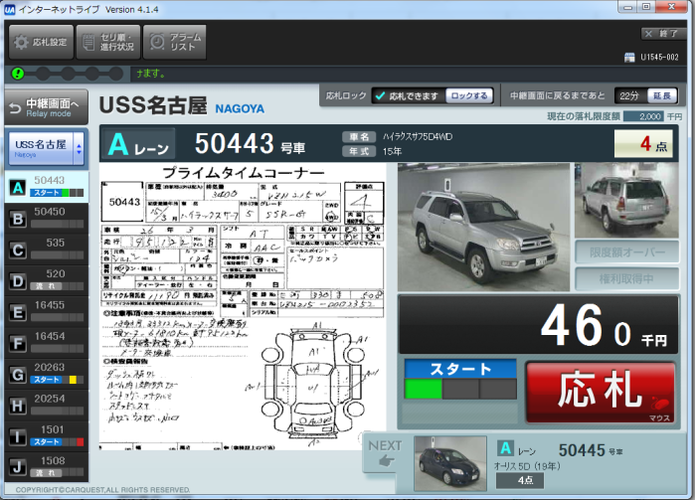Click the green exclamation status indicator
Image resolution: width=695 pixels, height=500 pixels.
click(x=17, y=74)
